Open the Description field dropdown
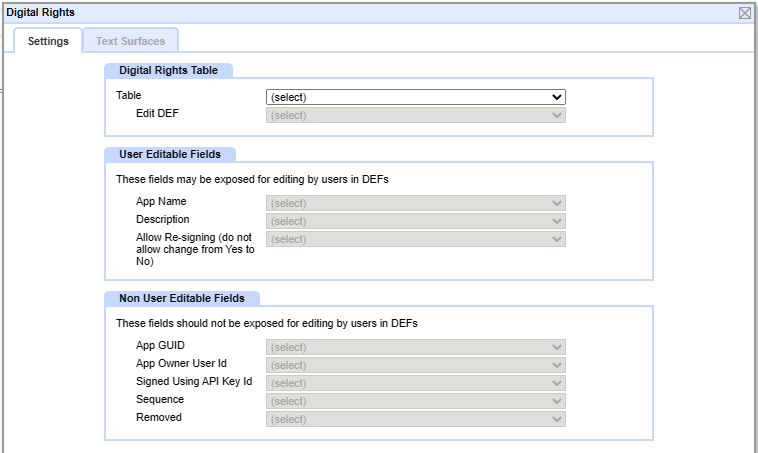Screen dimensions: 758x453 click(x=416, y=221)
